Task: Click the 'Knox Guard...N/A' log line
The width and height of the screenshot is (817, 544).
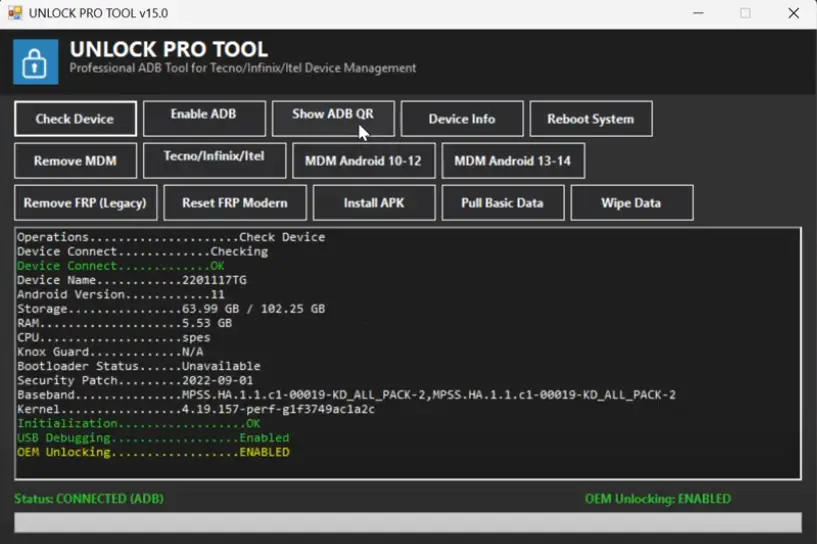Action: pos(110,352)
